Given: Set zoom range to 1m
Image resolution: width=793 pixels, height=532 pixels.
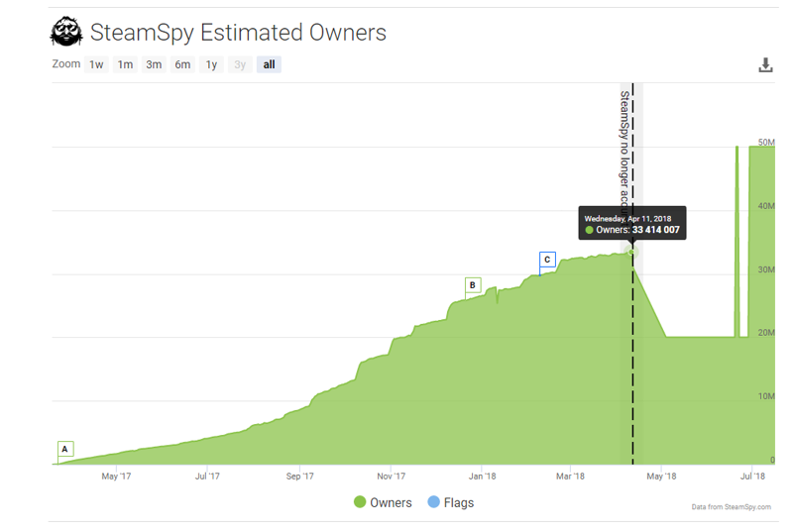Looking at the screenshot, I should [x=125, y=64].
